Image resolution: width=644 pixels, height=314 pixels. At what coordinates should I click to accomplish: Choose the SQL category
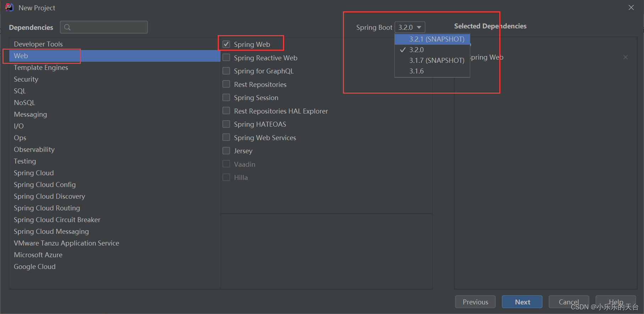[x=115, y=91]
